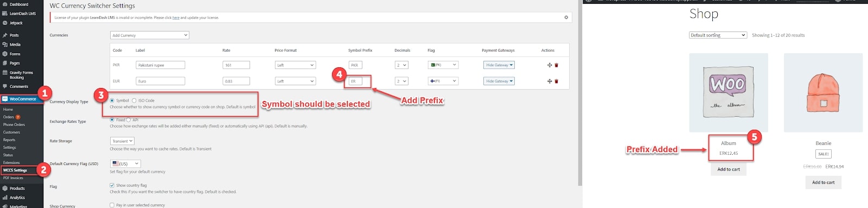Image resolution: width=868 pixels, height=208 pixels.
Task: Open Price Format dropdown for PKR
Action: pos(295,65)
